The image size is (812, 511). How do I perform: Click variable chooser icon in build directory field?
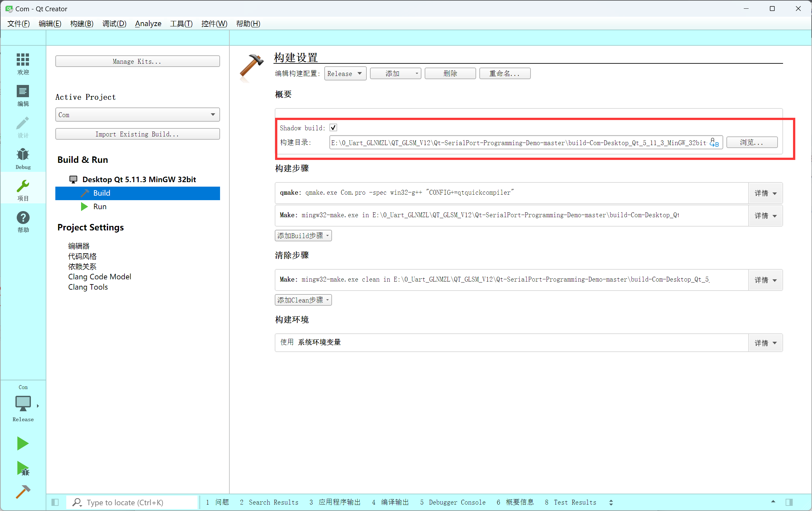tap(714, 143)
